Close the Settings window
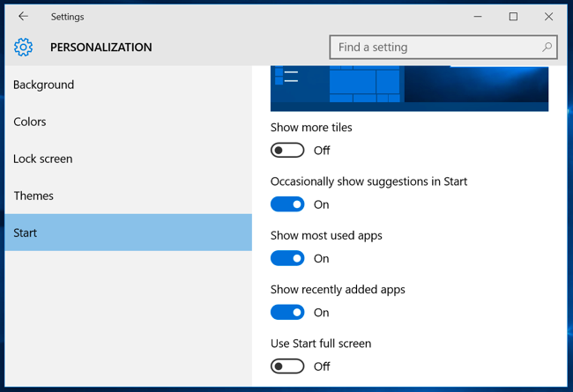The width and height of the screenshot is (573, 392). pyautogui.click(x=548, y=17)
